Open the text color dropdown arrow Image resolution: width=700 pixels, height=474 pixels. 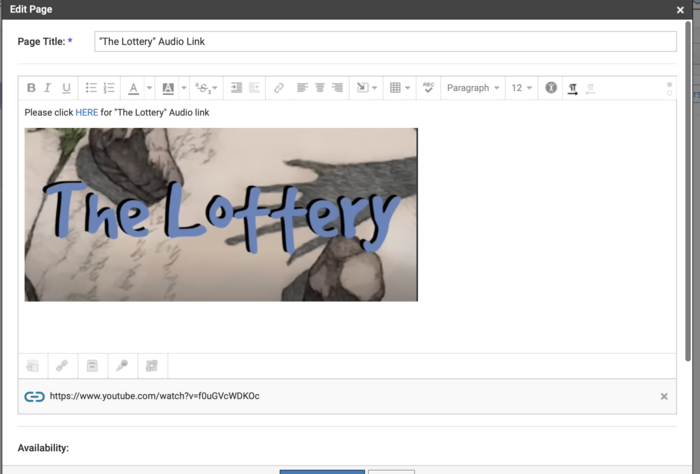click(x=149, y=88)
